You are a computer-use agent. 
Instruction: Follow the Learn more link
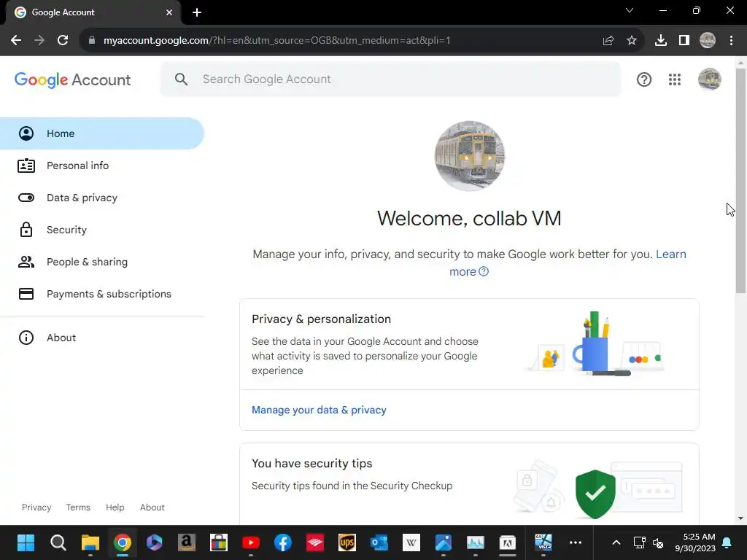tap(568, 262)
